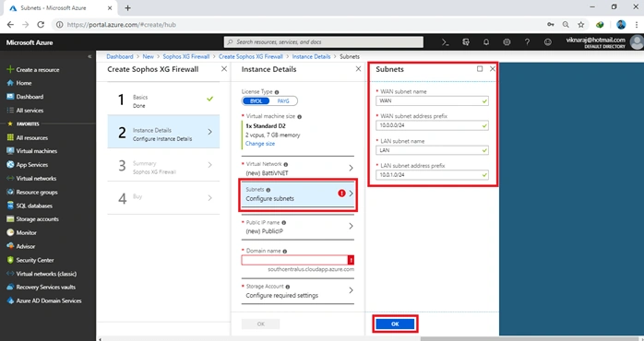
Task: Click the LAN subnet address prefix field
Action: (x=432, y=175)
